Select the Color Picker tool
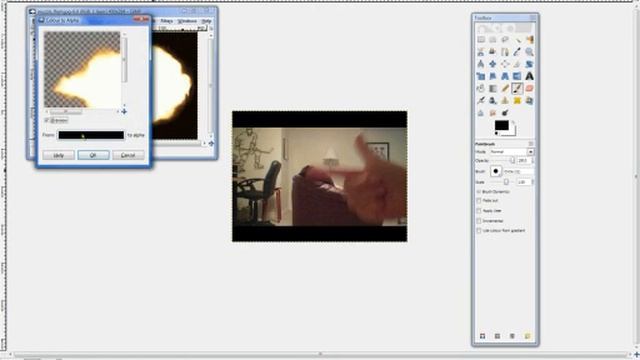The height and width of the screenshot is (360, 640). pos(517,52)
